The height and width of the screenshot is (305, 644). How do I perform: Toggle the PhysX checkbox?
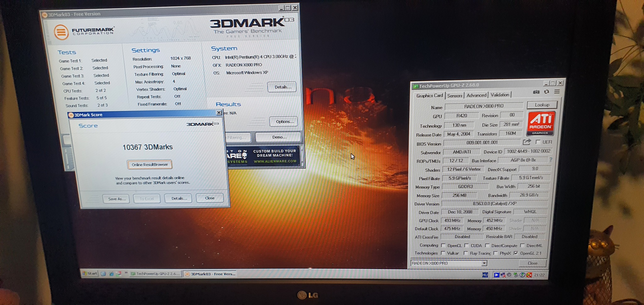tap(496, 253)
